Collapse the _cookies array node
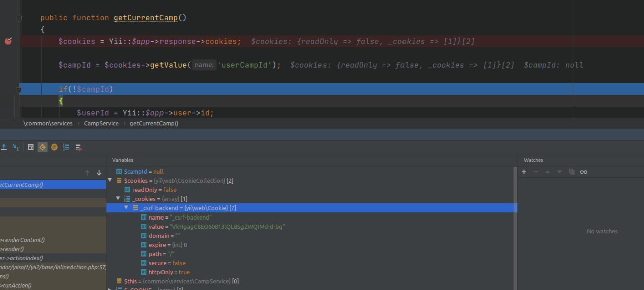The height and width of the screenshot is (290, 644). click(x=118, y=199)
